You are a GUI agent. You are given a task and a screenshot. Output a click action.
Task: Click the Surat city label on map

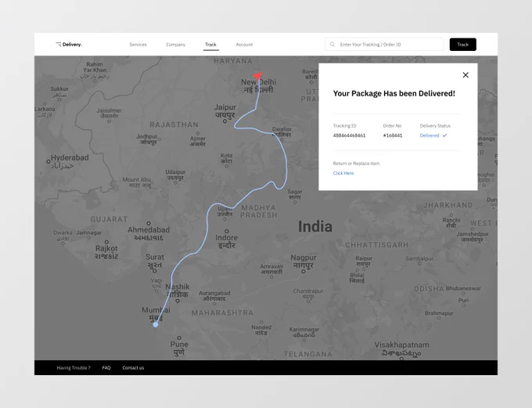click(x=155, y=261)
